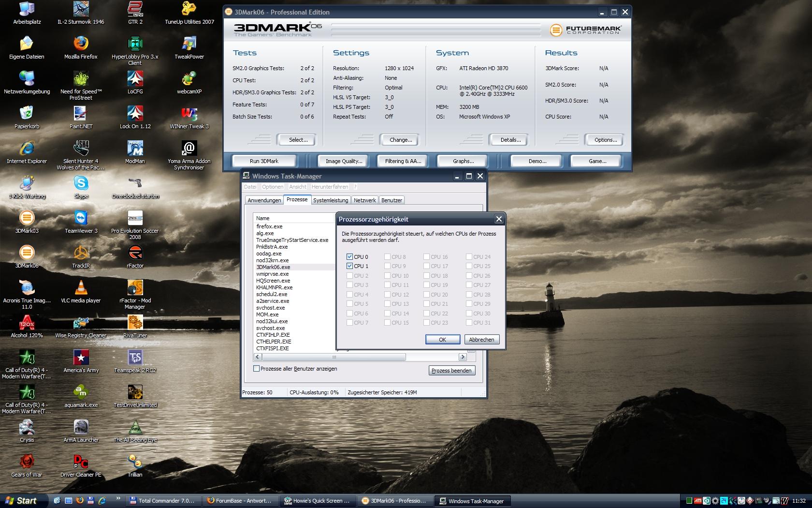Open Silent Hunter 4 desktop icon
The height and width of the screenshot is (508, 812).
coord(81,155)
